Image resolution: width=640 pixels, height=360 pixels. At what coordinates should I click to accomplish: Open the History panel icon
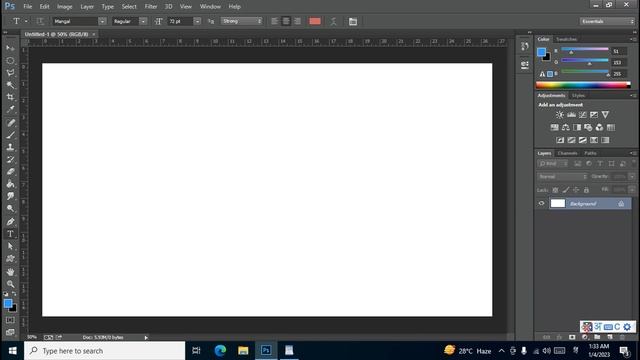pyautogui.click(x=524, y=47)
